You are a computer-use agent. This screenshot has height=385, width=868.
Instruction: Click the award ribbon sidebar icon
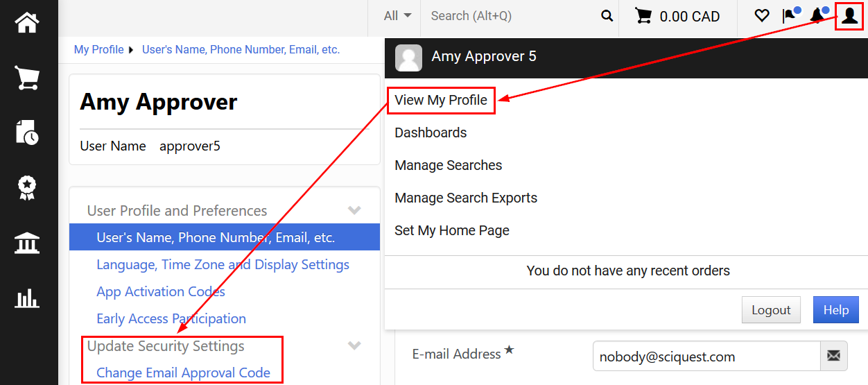(x=28, y=187)
